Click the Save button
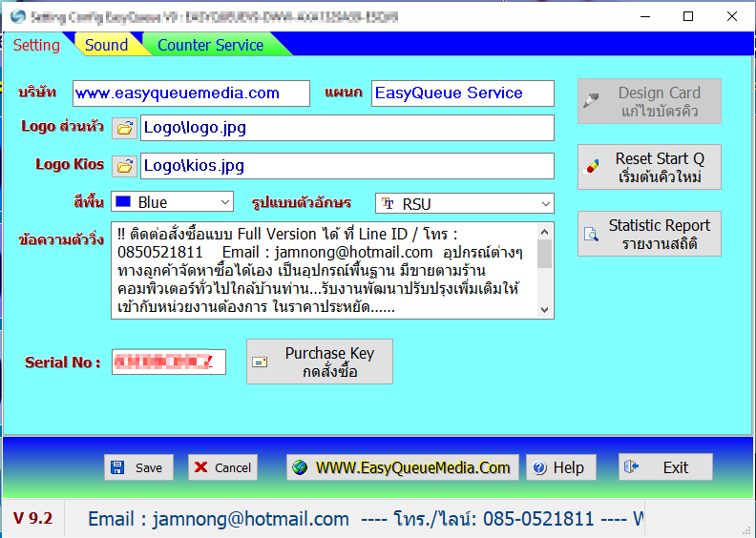The height and width of the screenshot is (538, 756). [138, 467]
